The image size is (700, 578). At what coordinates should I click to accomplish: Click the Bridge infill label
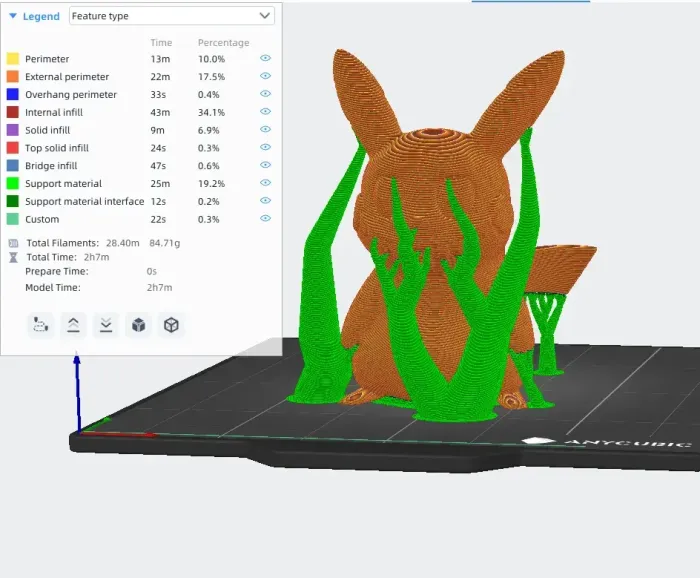[51, 166]
